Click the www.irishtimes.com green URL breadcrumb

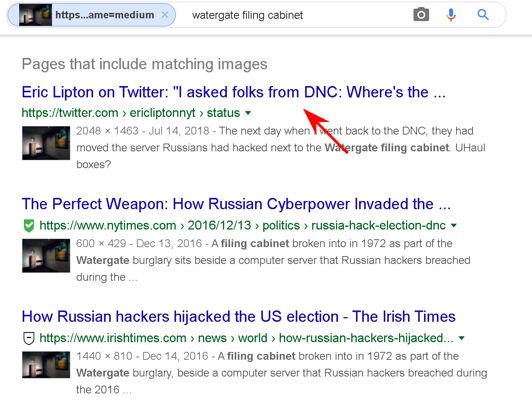coord(113,338)
